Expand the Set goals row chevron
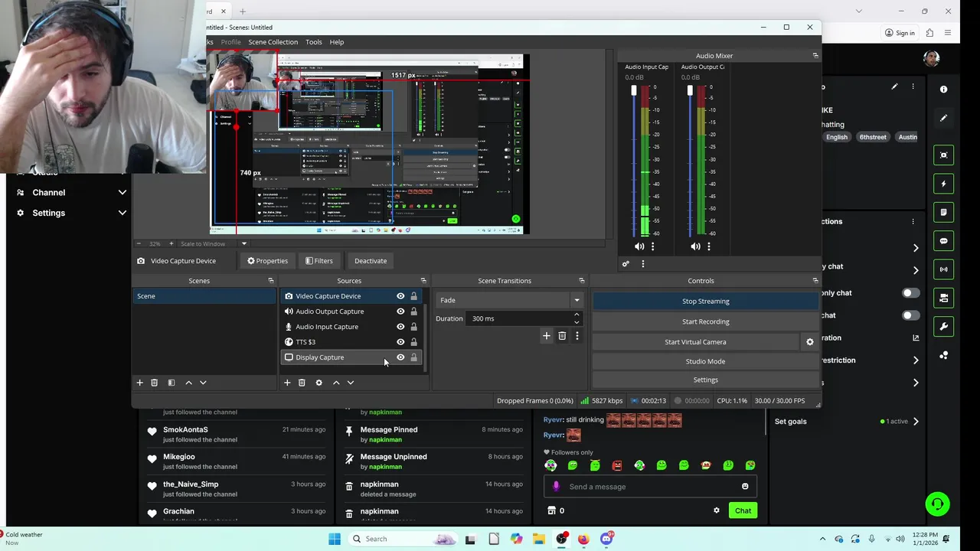The width and height of the screenshot is (980, 551). pos(916,422)
